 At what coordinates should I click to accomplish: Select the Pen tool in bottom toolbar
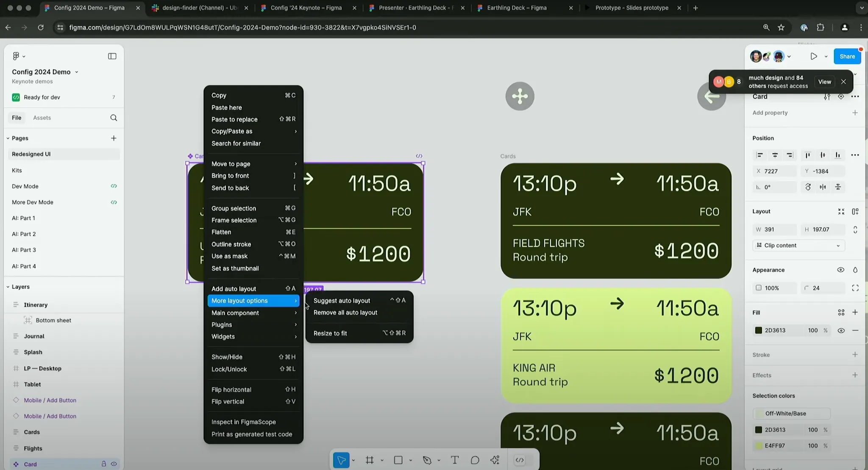[427, 460]
